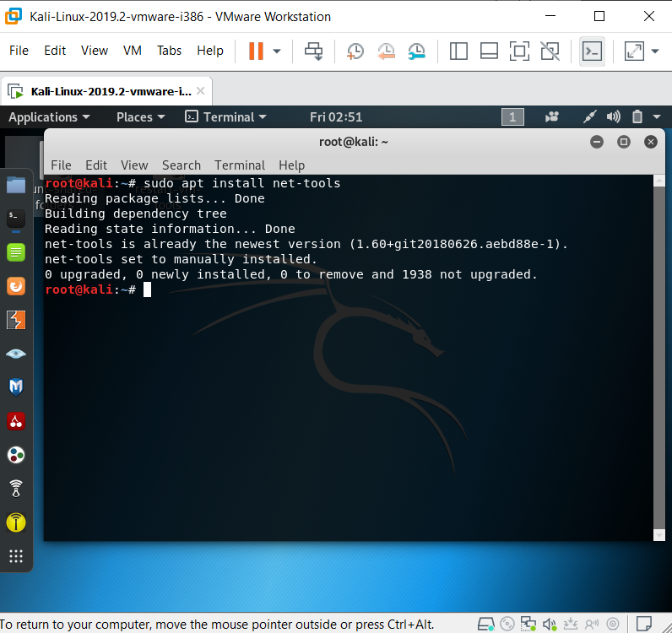
Task: Click the terminal's vertical scrollbar
Action: click(658, 354)
